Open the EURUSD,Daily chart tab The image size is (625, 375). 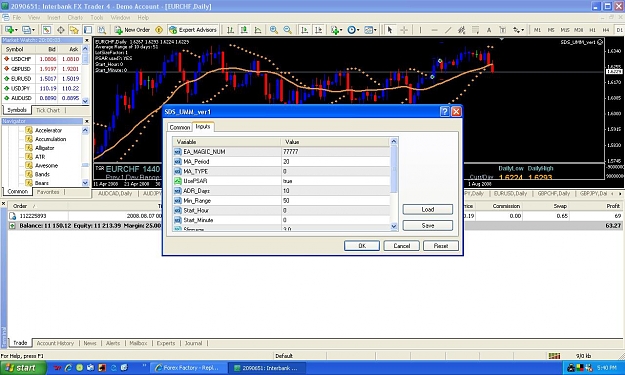click(x=510, y=193)
